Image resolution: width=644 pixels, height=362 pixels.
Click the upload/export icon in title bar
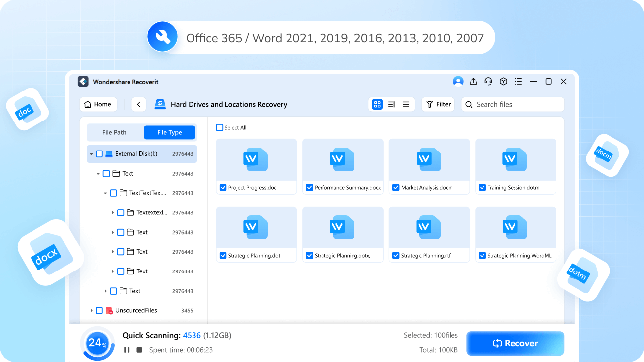(473, 82)
